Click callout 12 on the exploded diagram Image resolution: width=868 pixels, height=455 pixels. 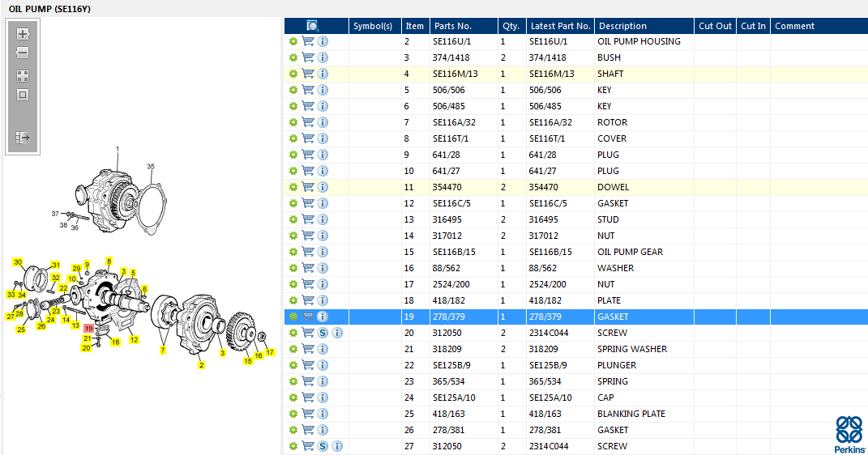[x=134, y=339]
